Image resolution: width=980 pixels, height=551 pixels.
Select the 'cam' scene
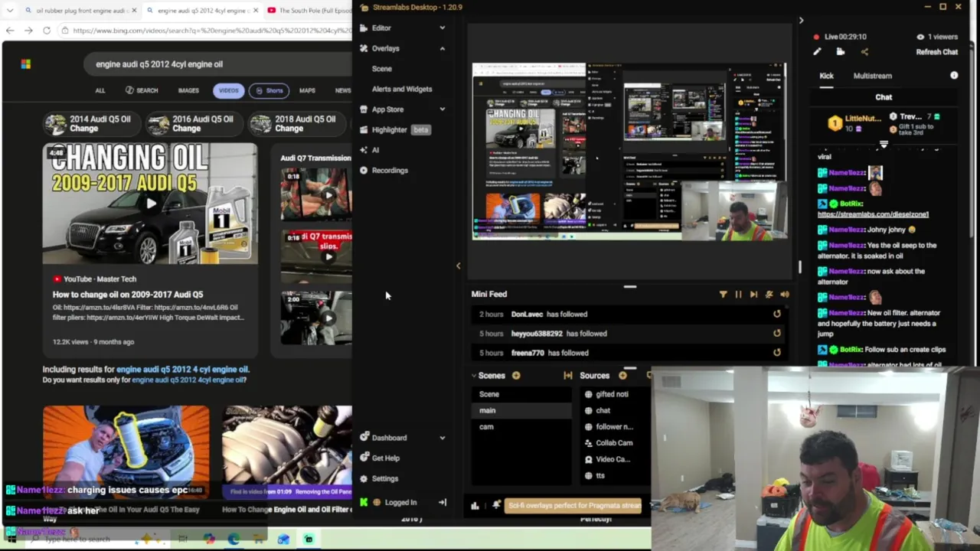[x=521, y=426]
